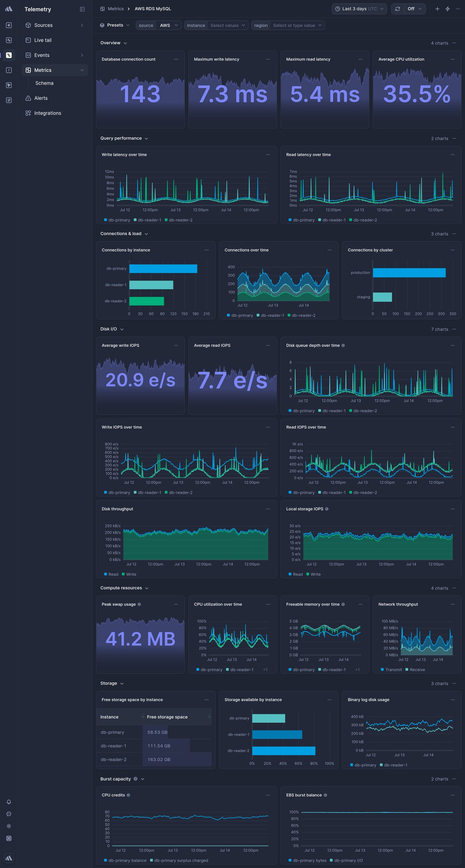The height and width of the screenshot is (868, 465).
Task: Toggle db-primary series in Write latency legend
Action: click(x=117, y=220)
